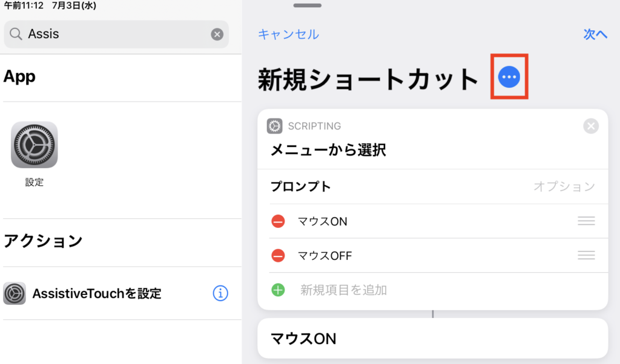
Task: Tap the 新規項目を追加 placeholder text
Action: click(x=343, y=290)
